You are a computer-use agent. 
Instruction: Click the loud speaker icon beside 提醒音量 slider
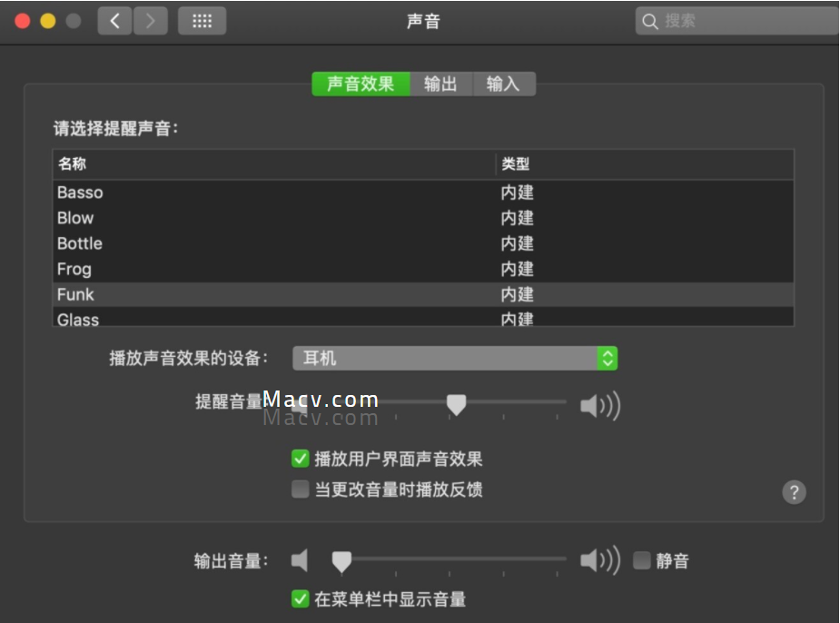point(600,406)
